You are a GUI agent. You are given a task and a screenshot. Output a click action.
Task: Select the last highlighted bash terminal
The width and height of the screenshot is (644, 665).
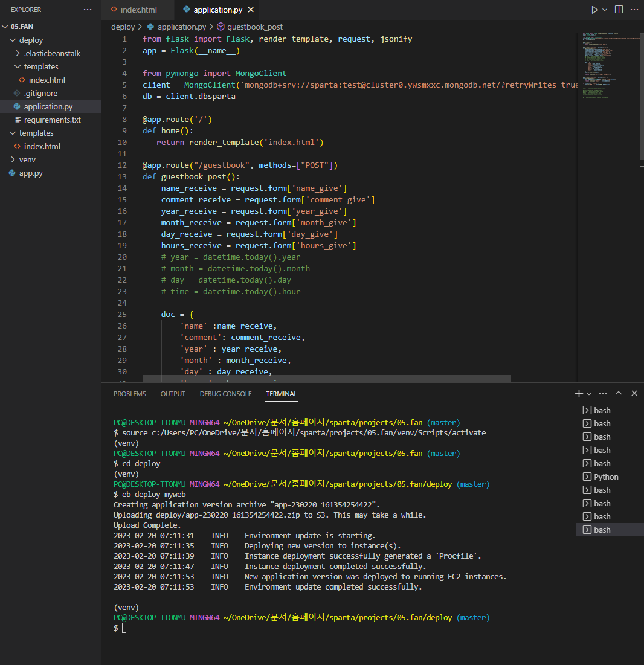pyautogui.click(x=610, y=530)
